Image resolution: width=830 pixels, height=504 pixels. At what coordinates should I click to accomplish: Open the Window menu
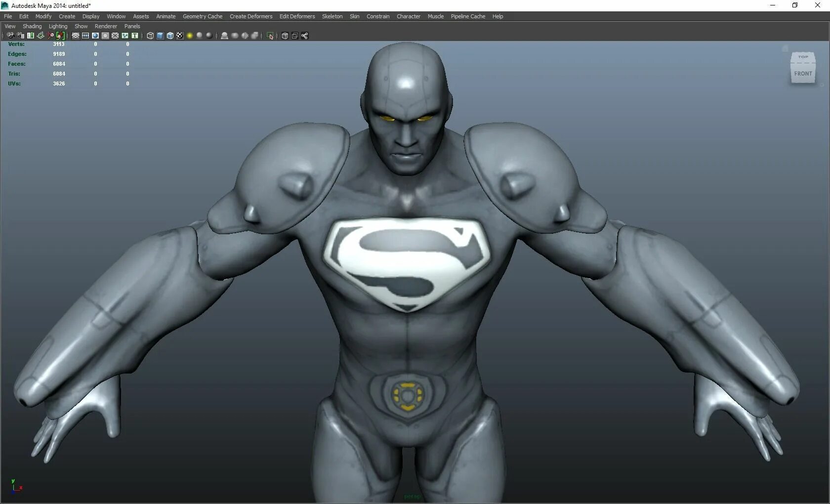(x=116, y=16)
